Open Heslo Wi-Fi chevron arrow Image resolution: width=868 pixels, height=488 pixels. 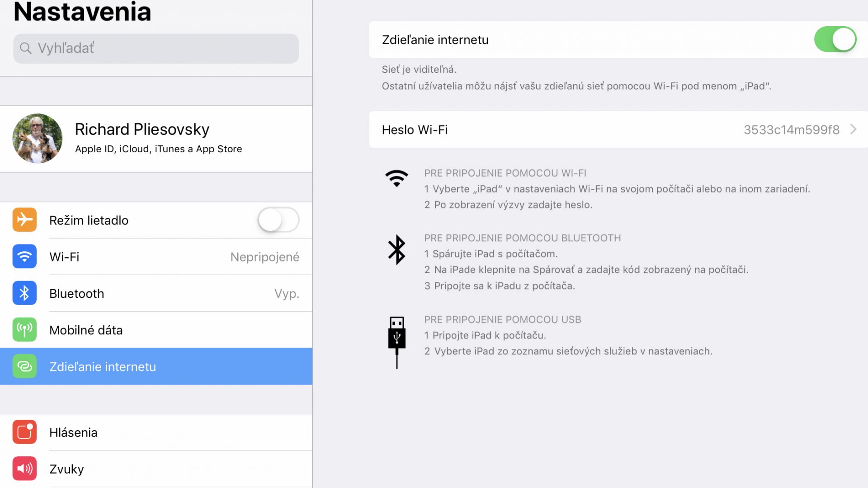(x=853, y=130)
